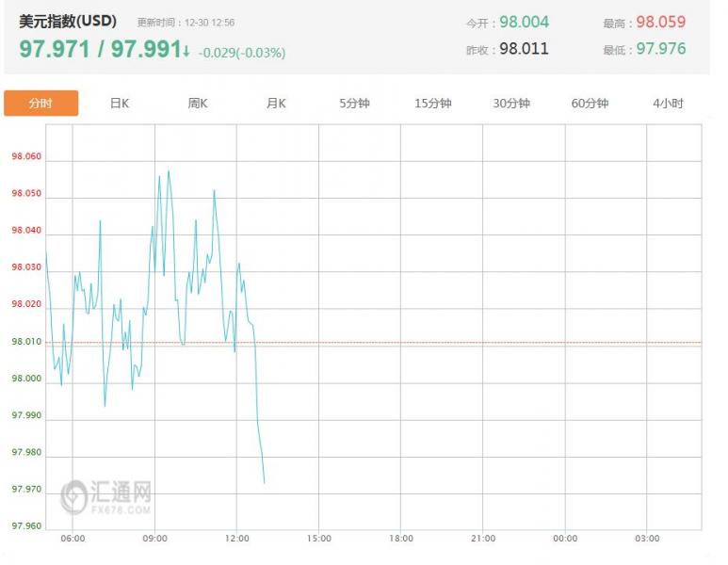Click the 昨收 value 98.011
Image resolution: width=728 pixels, height=565 pixels.
tap(524, 48)
